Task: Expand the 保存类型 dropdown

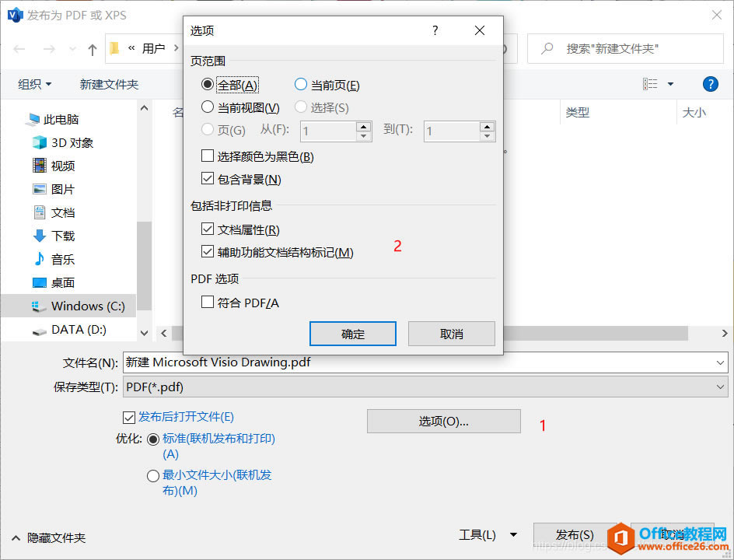Action: point(720,387)
